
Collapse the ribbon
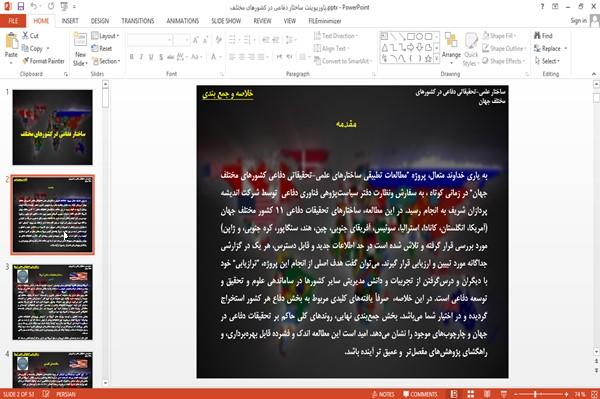[594, 74]
